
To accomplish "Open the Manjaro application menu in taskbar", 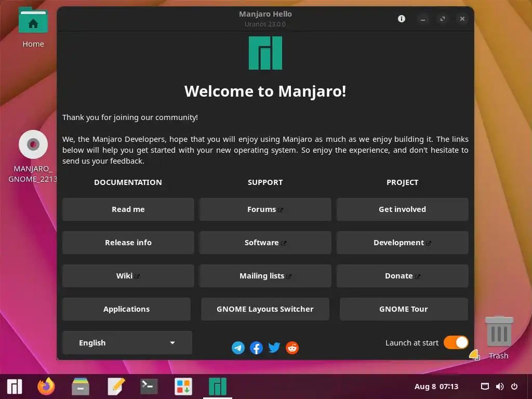I will point(15,387).
